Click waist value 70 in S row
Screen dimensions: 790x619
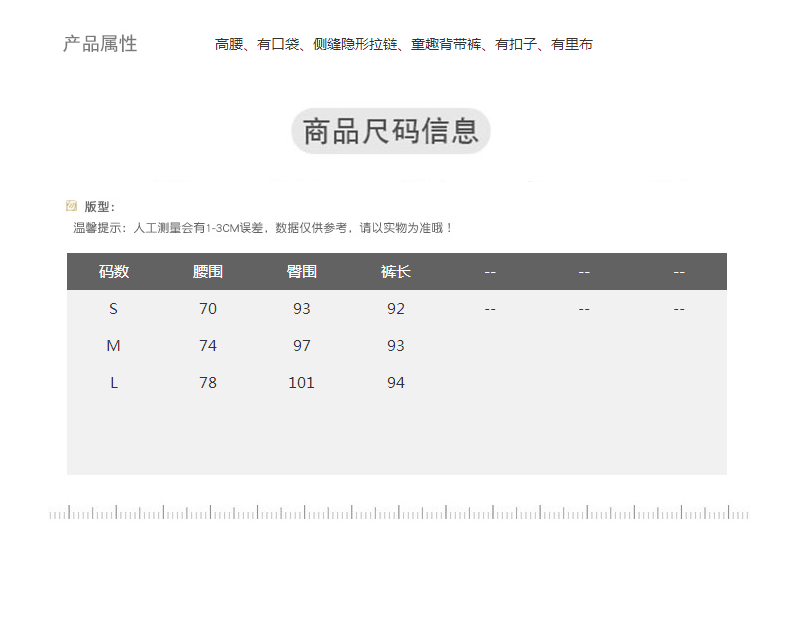tap(208, 308)
